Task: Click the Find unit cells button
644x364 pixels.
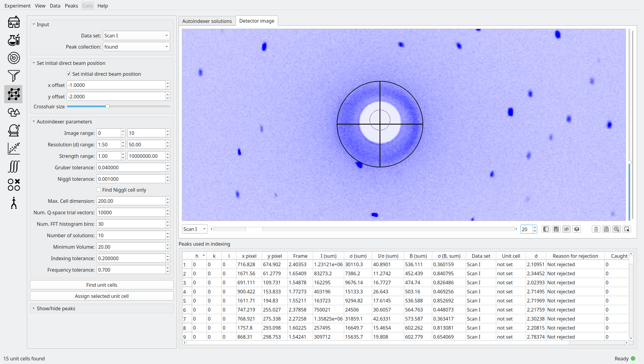Action: pos(102,285)
